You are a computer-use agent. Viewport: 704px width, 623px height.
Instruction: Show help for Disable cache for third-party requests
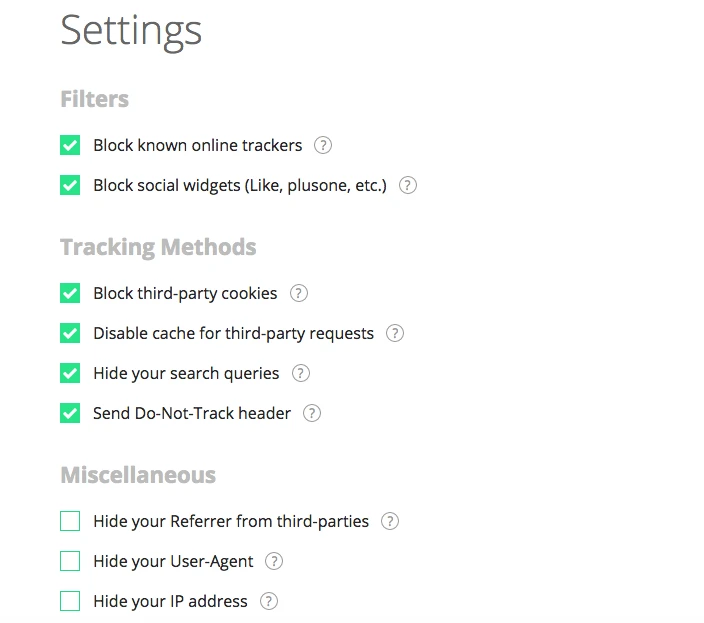click(395, 333)
